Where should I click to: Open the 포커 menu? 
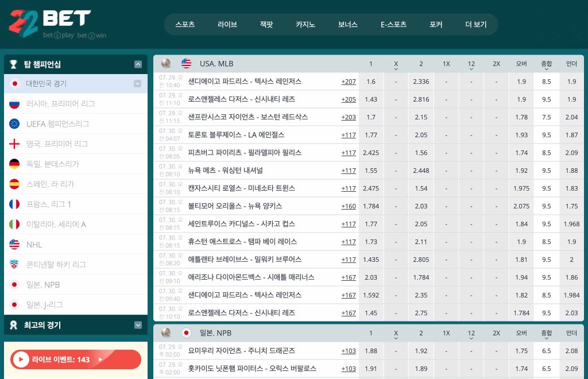tap(436, 24)
